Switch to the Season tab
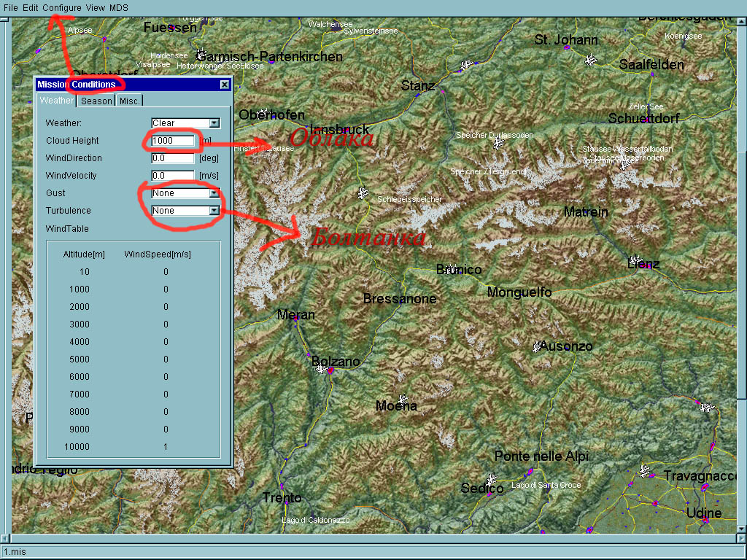Image resolution: width=747 pixels, height=560 pixels. click(x=96, y=101)
